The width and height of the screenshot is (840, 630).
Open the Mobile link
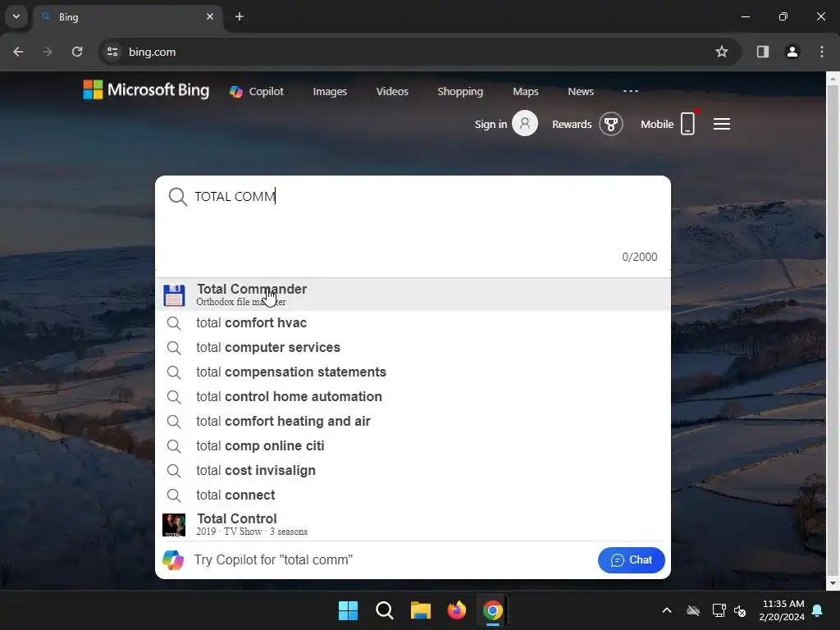[657, 125]
